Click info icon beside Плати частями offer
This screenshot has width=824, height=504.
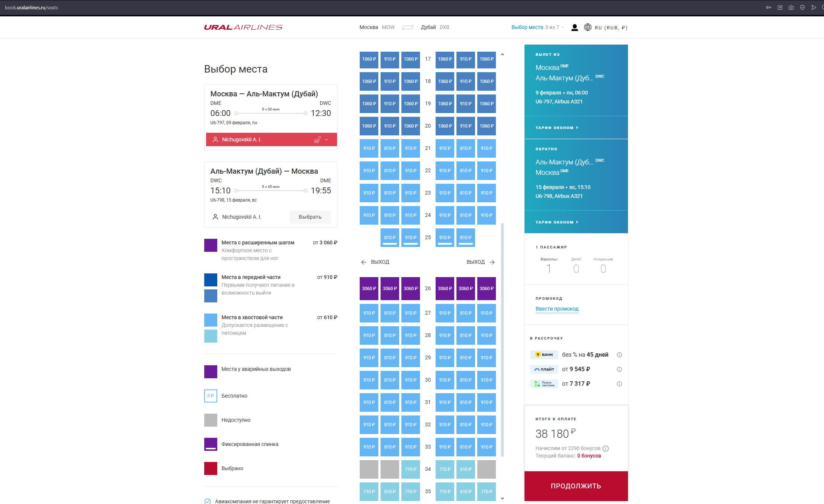coord(619,384)
